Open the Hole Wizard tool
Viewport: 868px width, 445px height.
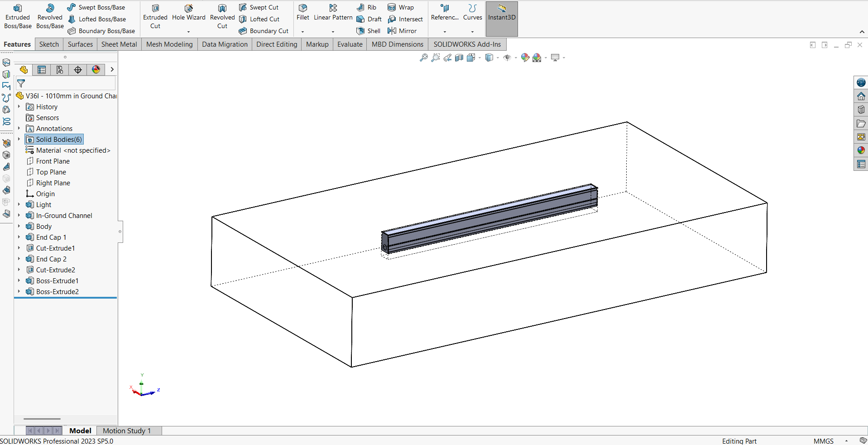point(189,13)
